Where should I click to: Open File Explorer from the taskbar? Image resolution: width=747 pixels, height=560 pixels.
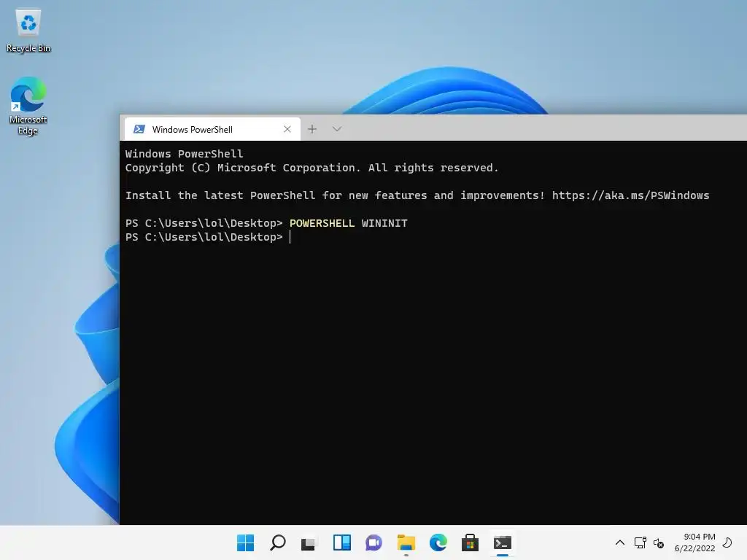click(406, 542)
